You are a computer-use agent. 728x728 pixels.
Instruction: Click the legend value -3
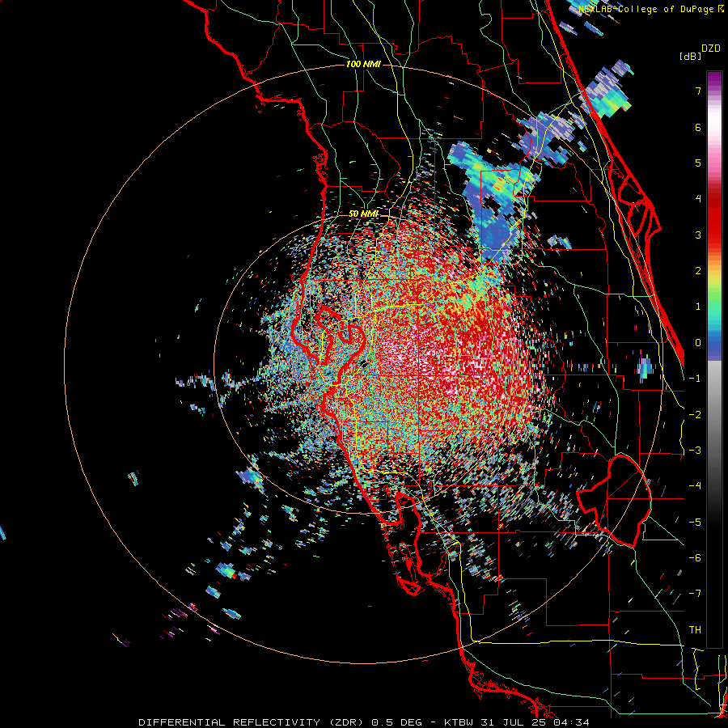[x=695, y=451]
